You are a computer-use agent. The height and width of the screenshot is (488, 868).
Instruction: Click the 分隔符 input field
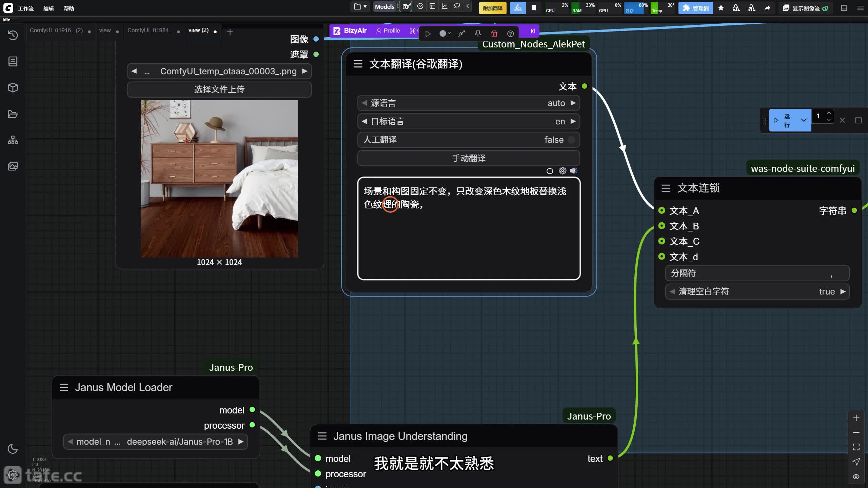(757, 273)
